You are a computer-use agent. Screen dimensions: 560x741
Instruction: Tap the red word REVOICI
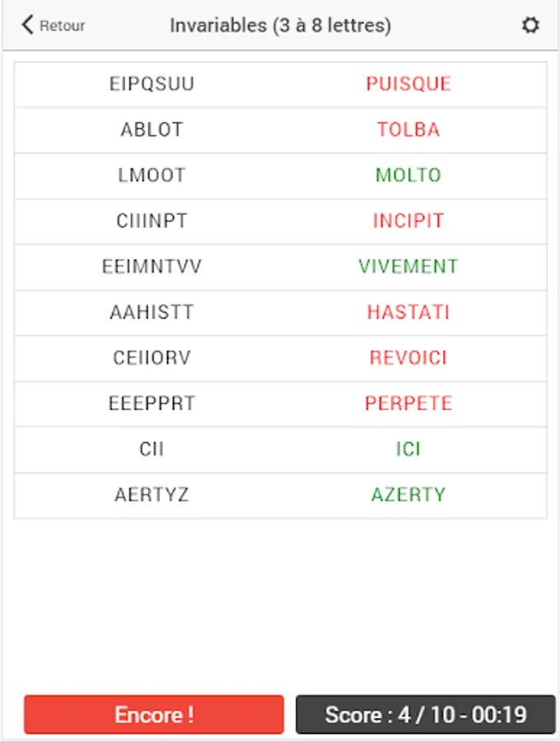tap(408, 358)
